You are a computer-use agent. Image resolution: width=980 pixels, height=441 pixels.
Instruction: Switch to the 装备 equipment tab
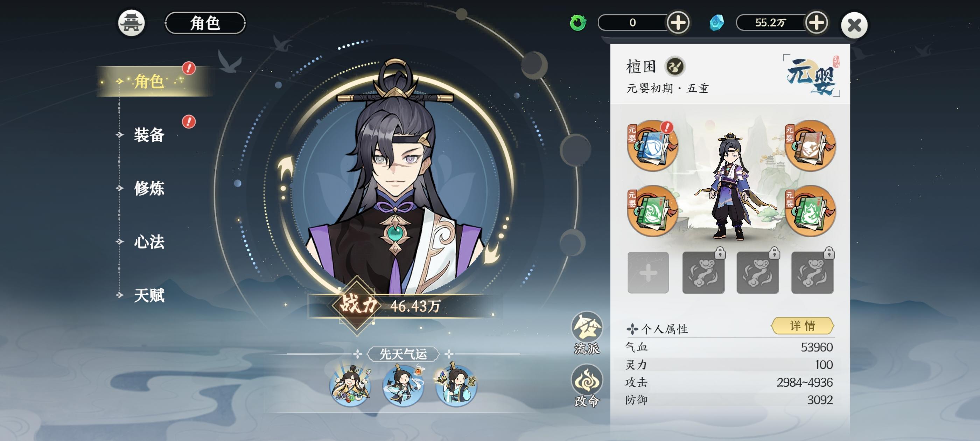click(x=149, y=135)
